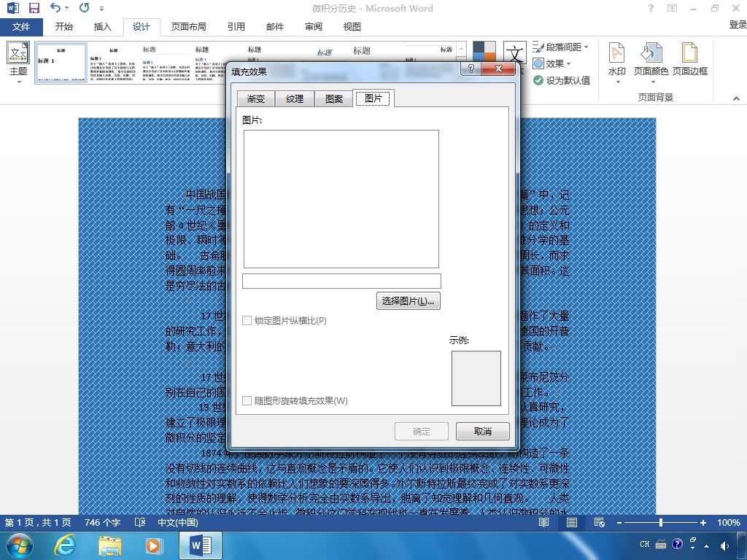Select the second style set thumbnail
The width and height of the screenshot is (747, 560).
(x=113, y=63)
